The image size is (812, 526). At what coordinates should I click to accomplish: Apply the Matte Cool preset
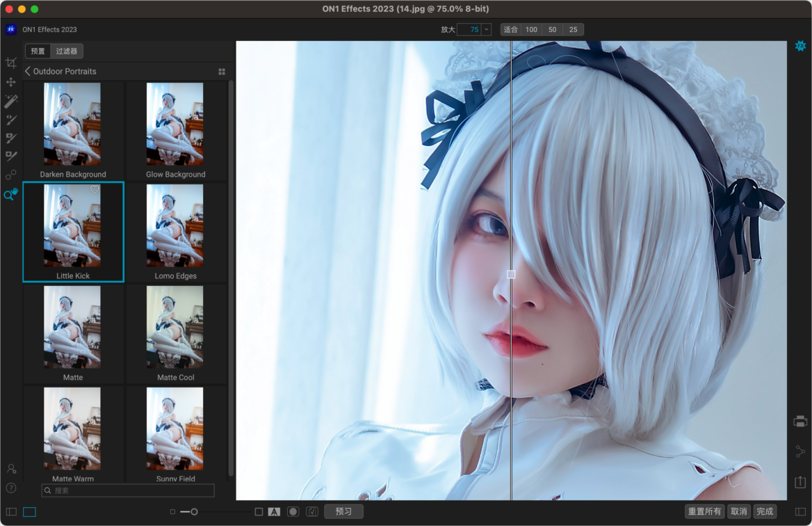[x=176, y=334]
